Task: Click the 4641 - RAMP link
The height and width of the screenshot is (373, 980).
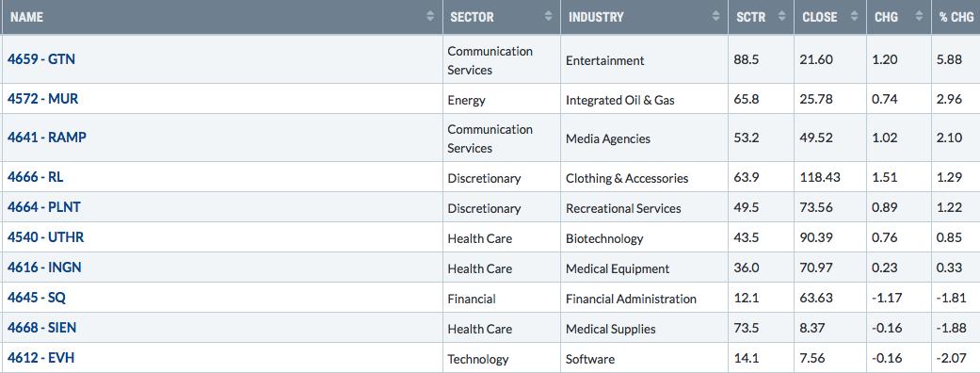Action: coord(47,138)
